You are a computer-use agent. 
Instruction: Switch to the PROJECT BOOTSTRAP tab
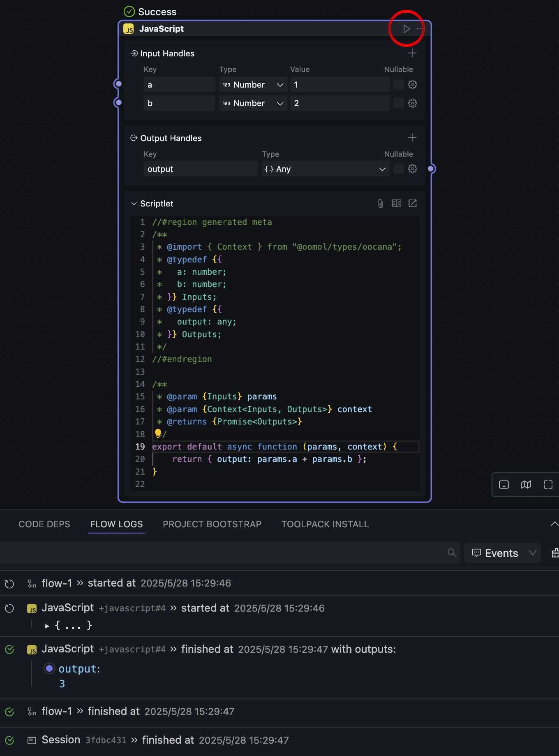pos(212,524)
